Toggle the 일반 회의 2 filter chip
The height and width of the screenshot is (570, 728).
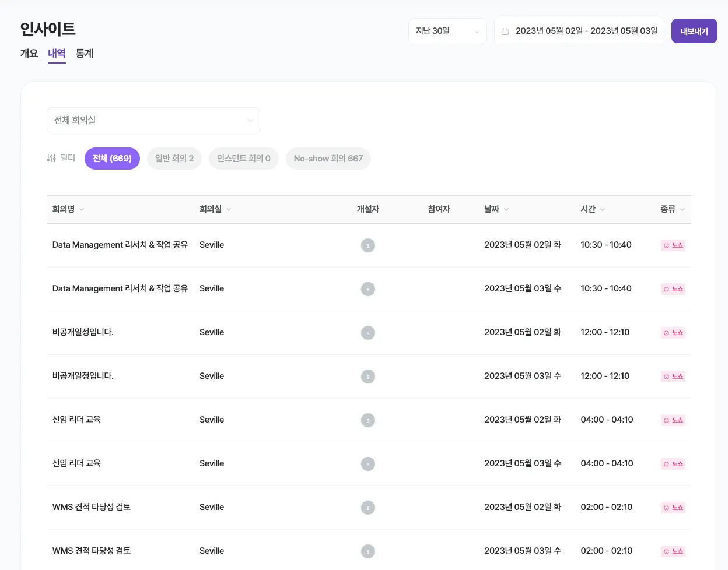174,159
